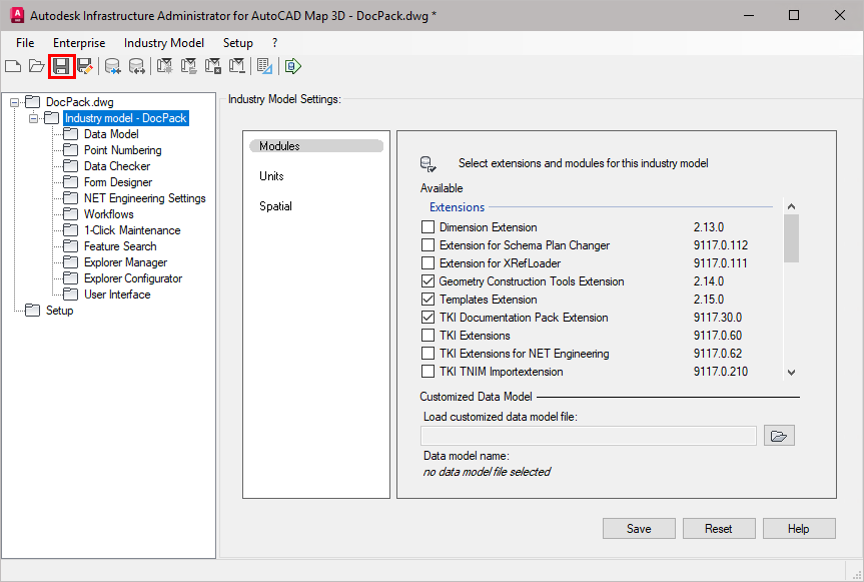Click the table with blue triangle icon
Screen dimensions: 864x582
point(264,67)
